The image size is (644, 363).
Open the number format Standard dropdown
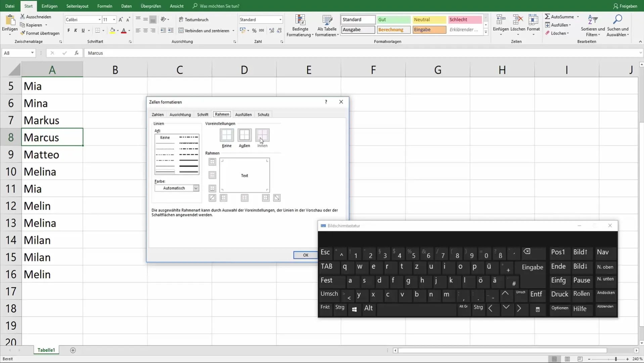point(280,20)
